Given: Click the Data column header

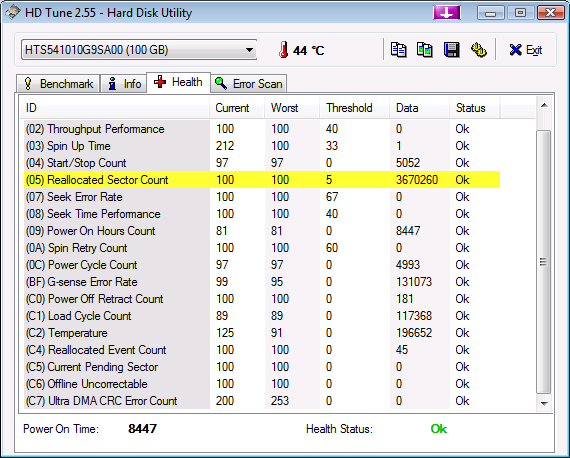Looking at the screenshot, I should tap(420, 108).
